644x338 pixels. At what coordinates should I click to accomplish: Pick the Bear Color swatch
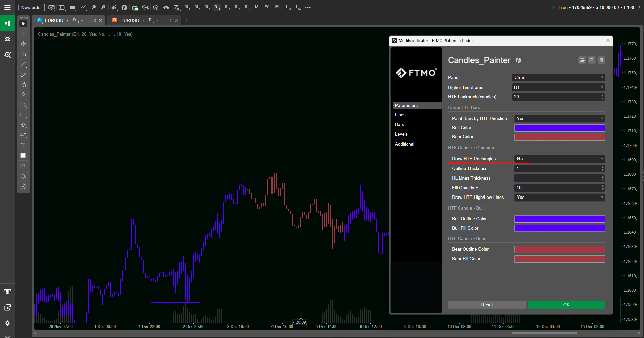(559, 137)
